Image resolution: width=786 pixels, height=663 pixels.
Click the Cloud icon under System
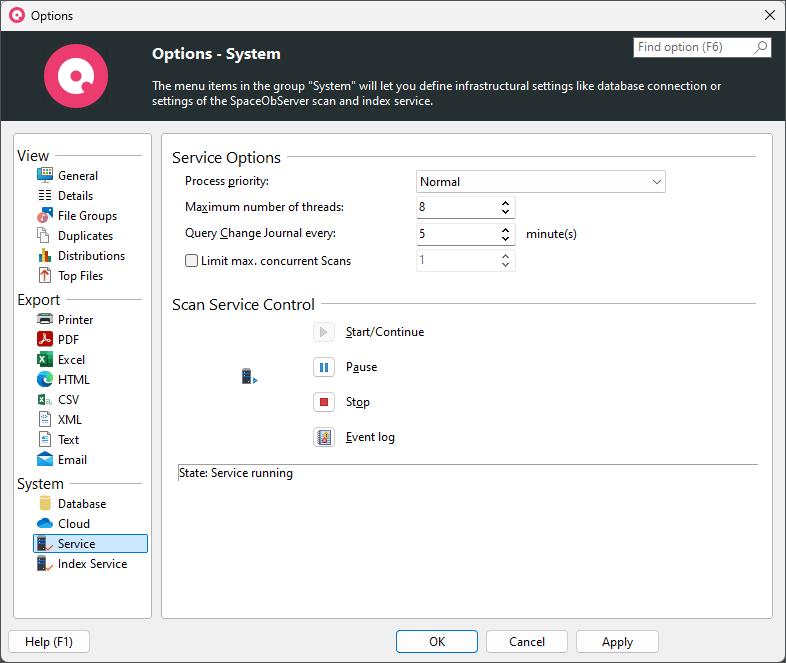[x=45, y=524]
